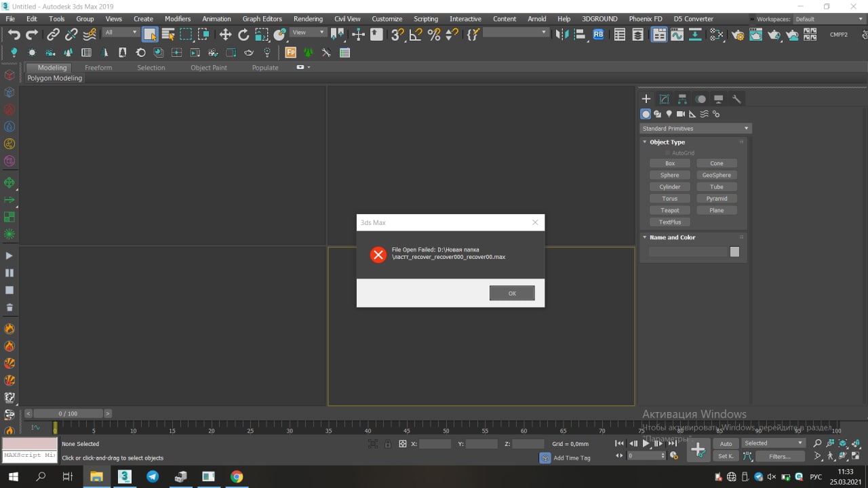Toggle the Percent Snap button
Viewport: 868px width, 488px height.
pos(434,34)
